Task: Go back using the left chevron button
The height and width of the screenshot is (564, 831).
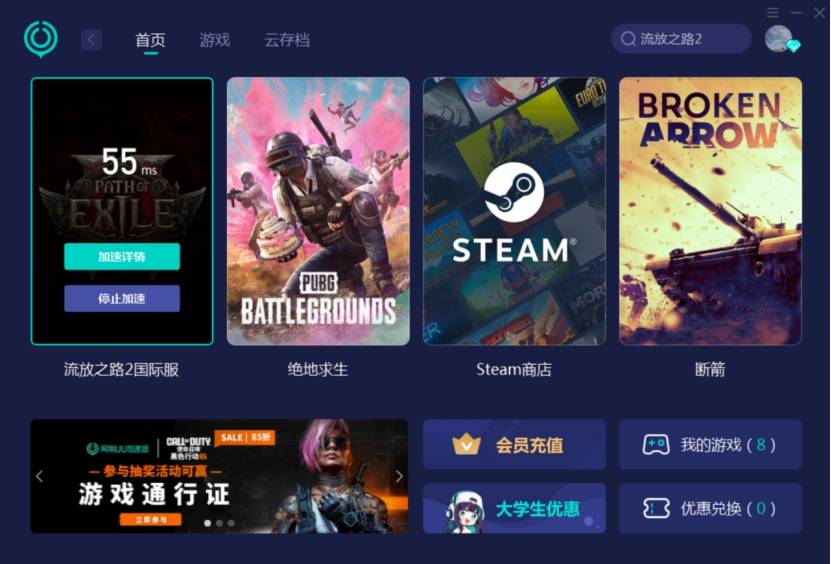Action: coord(91,39)
